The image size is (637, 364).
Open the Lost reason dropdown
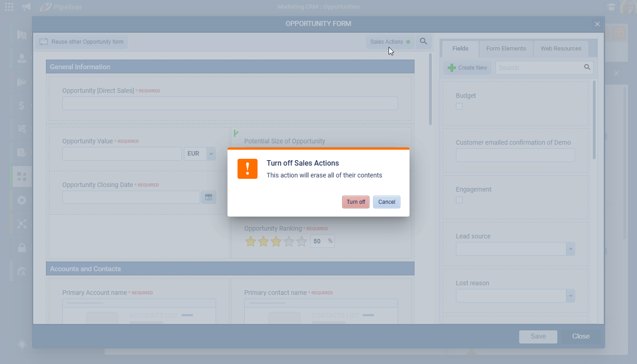[570, 296]
